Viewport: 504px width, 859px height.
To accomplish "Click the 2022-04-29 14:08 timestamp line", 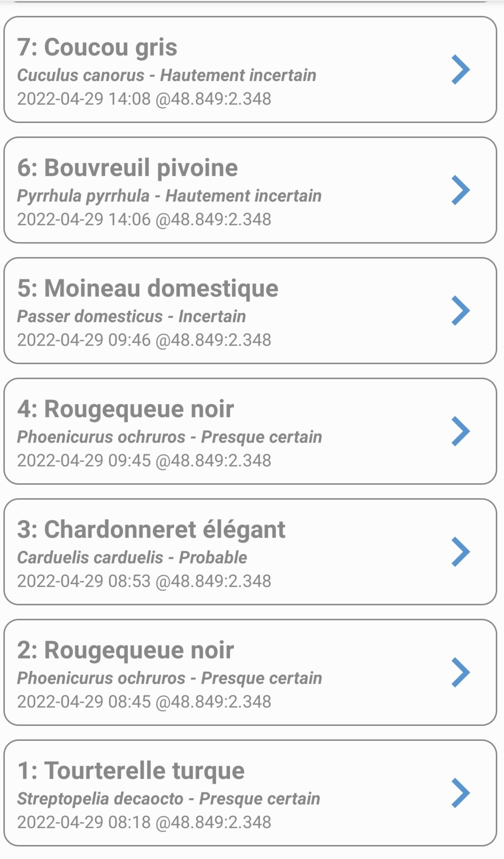I will pyautogui.click(x=144, y=99).
